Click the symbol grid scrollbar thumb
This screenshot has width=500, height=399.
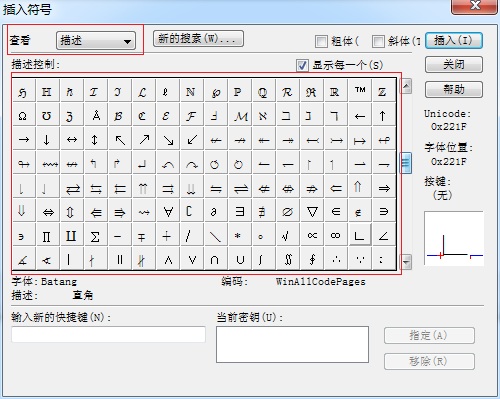[x=406, y=163]
